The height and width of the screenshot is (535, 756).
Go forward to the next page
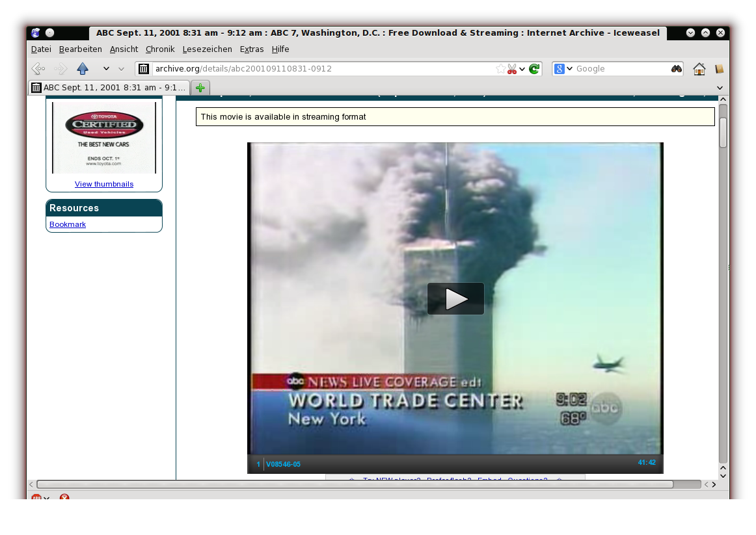[61, 69]
